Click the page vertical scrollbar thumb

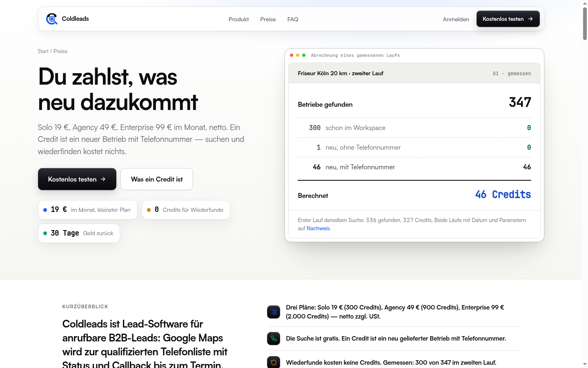point(585,23)
